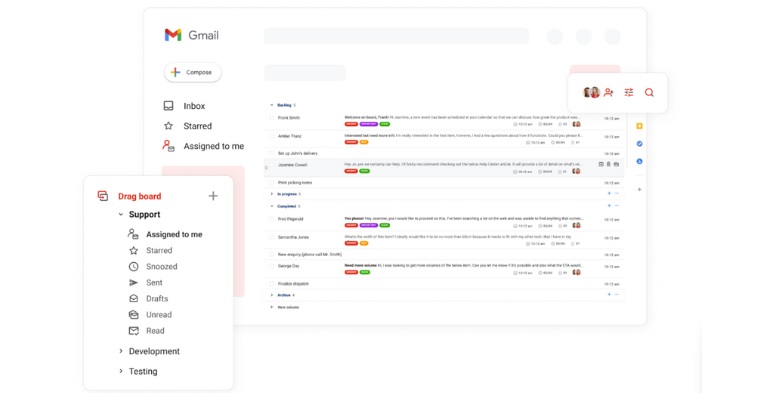Click the plus icon on Archive row
Screen dimensions: 760x400
[x=609, y=294]
